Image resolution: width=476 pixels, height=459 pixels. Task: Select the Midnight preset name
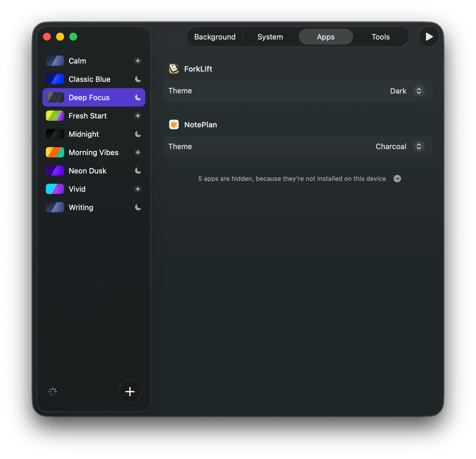(84, 134)
